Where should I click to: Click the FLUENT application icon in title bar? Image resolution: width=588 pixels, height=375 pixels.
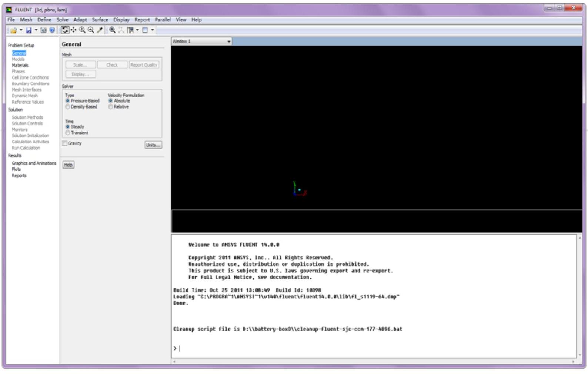click(x=9, y=10)
